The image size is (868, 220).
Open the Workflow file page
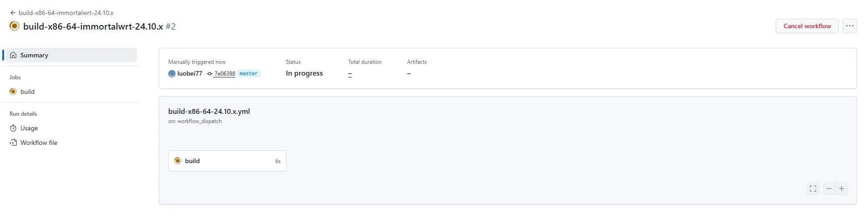pyautogui.click(x=39, y=143)
